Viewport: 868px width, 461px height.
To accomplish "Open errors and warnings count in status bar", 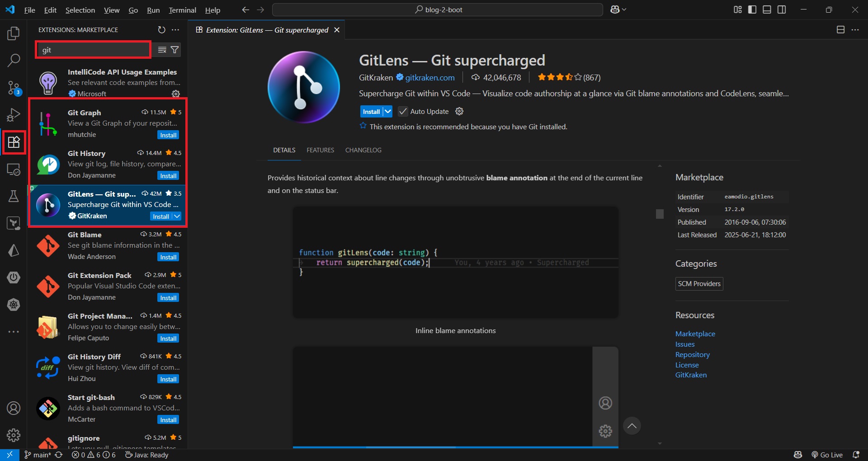I will pyautogui.click(x=94, y=455).
